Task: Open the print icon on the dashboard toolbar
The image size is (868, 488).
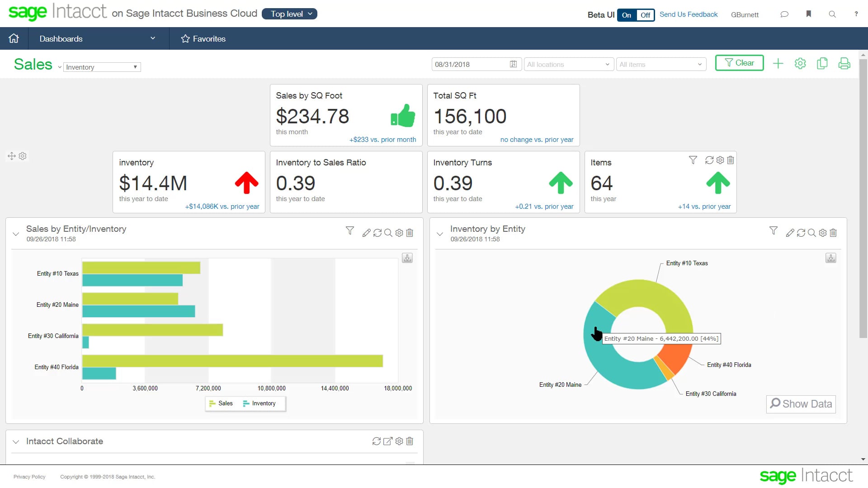Action: (844, 63)
